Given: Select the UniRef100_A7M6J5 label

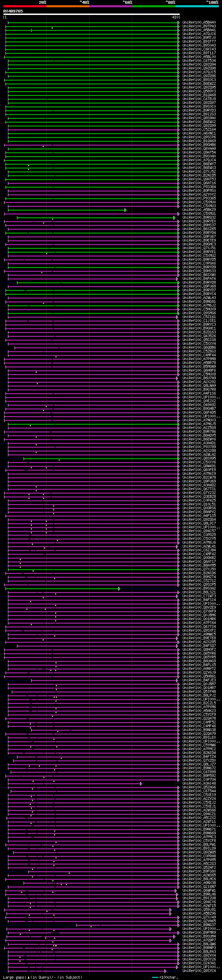Looking at the screenshot, I should coord(199,424).
